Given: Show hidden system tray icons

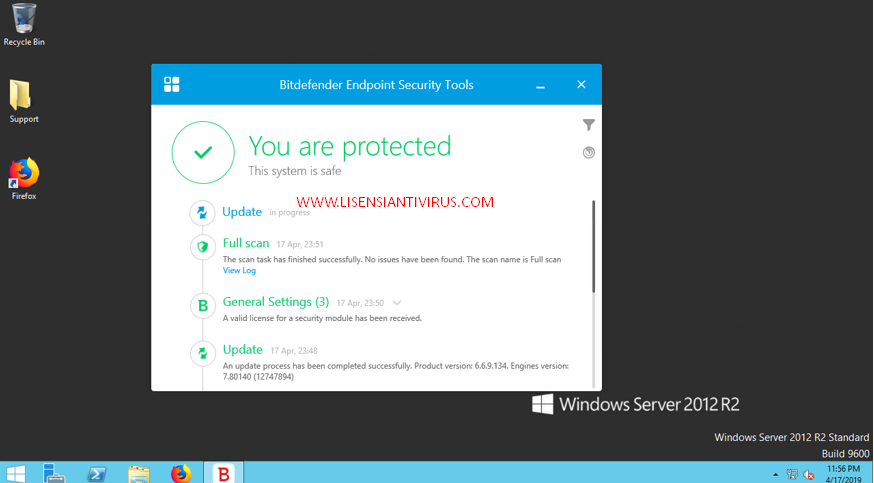Looking at the screenshot, I should (775, 475).
